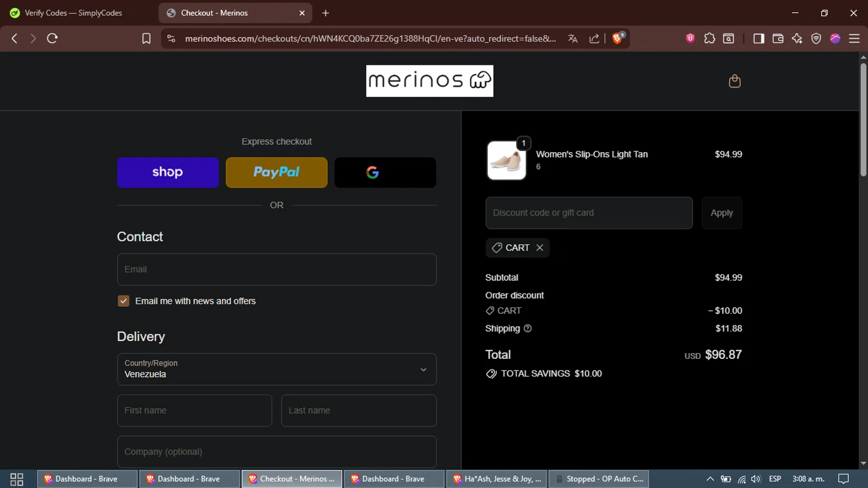Open Brave VPN shield icon

816,38
